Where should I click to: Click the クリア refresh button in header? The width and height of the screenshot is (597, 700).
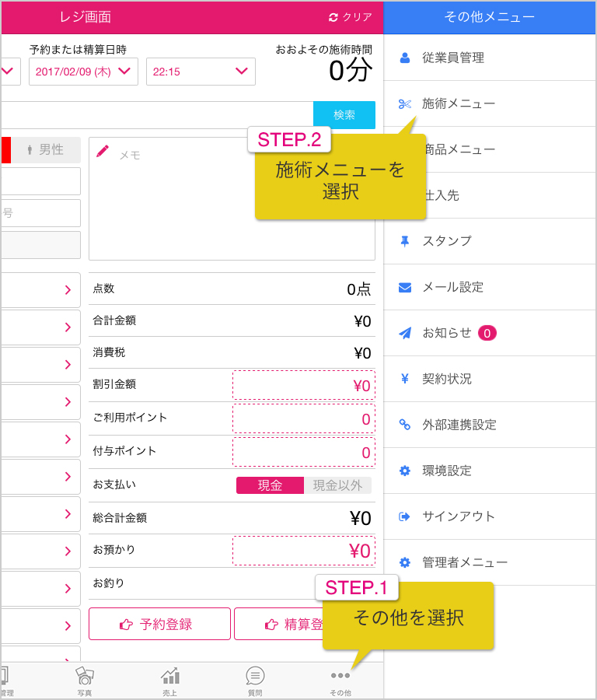(351, 17)
